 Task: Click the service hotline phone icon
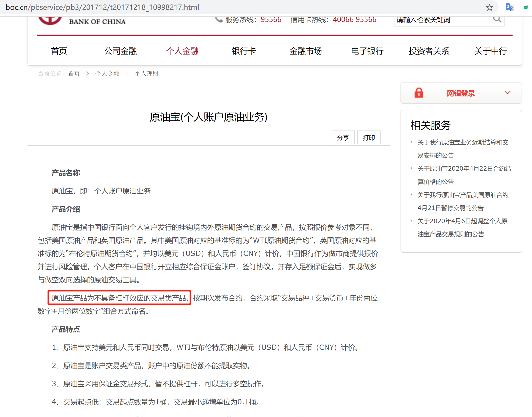tap(219, 19)
